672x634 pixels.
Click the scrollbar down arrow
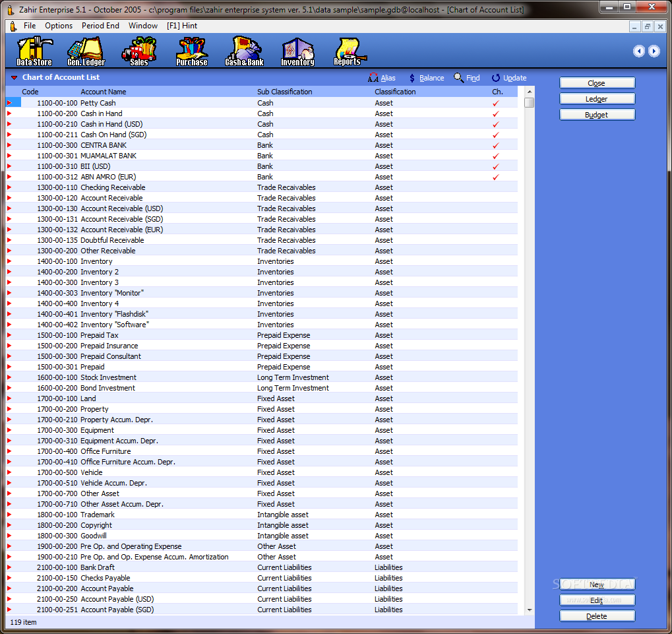(x=530, y=610)
